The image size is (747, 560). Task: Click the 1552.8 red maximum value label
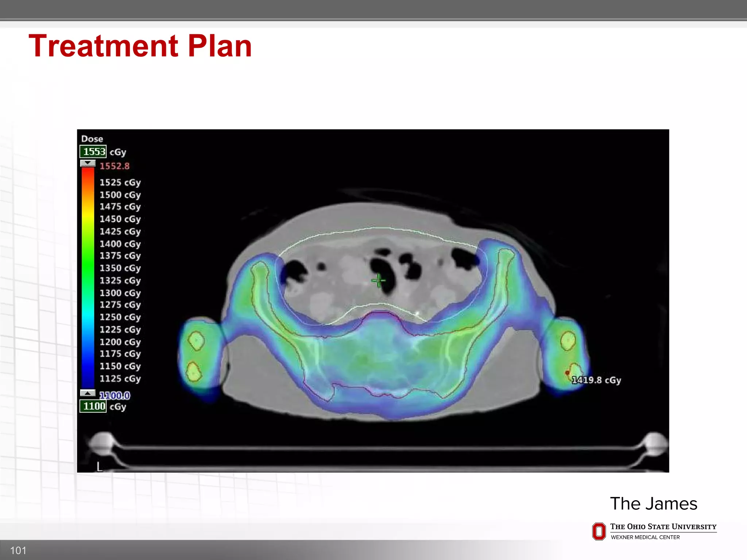click(115, 166)
